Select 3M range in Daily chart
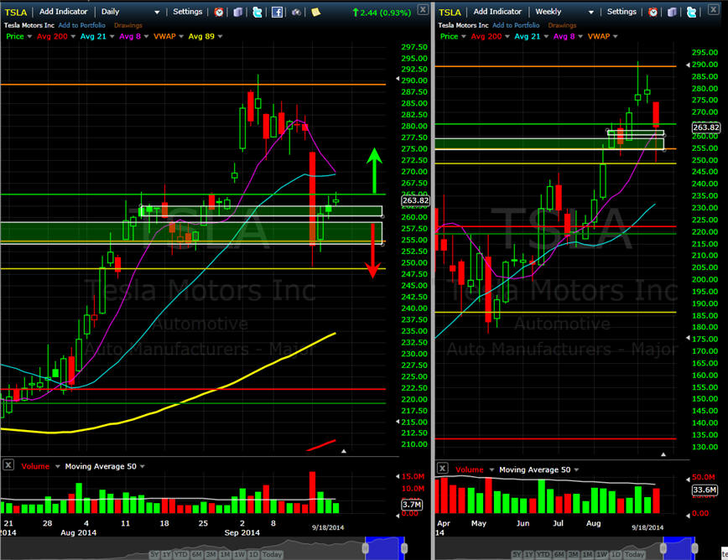The image size is (728, 560). (x=211, y=554)
